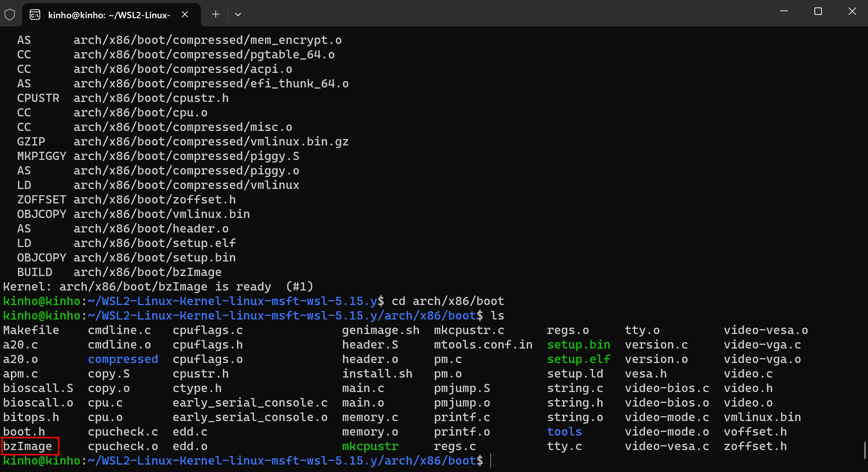868x472 pixels.
Task: Close the kinho@kinho terminal tab
Action: pos(185,15)
